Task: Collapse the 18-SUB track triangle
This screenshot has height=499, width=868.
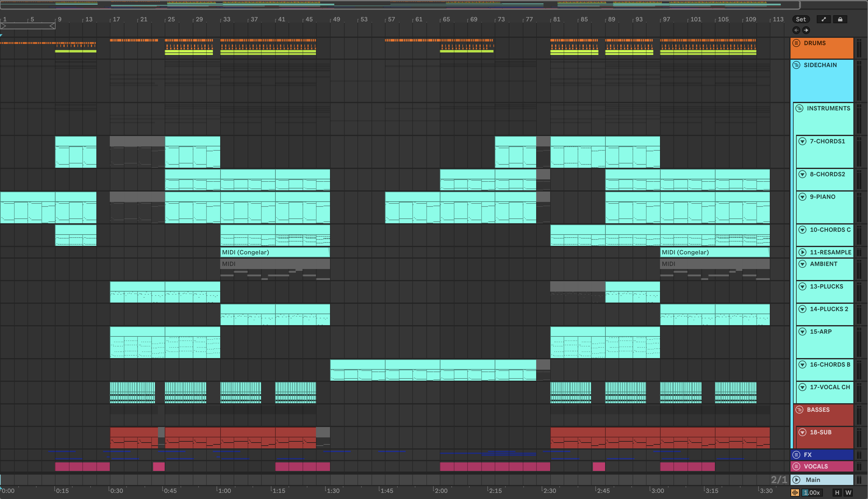Action: click(x=802, y=433)
